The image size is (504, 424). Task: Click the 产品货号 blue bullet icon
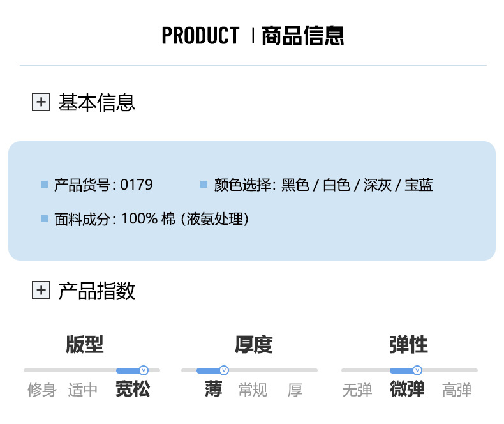coord(45,185)
